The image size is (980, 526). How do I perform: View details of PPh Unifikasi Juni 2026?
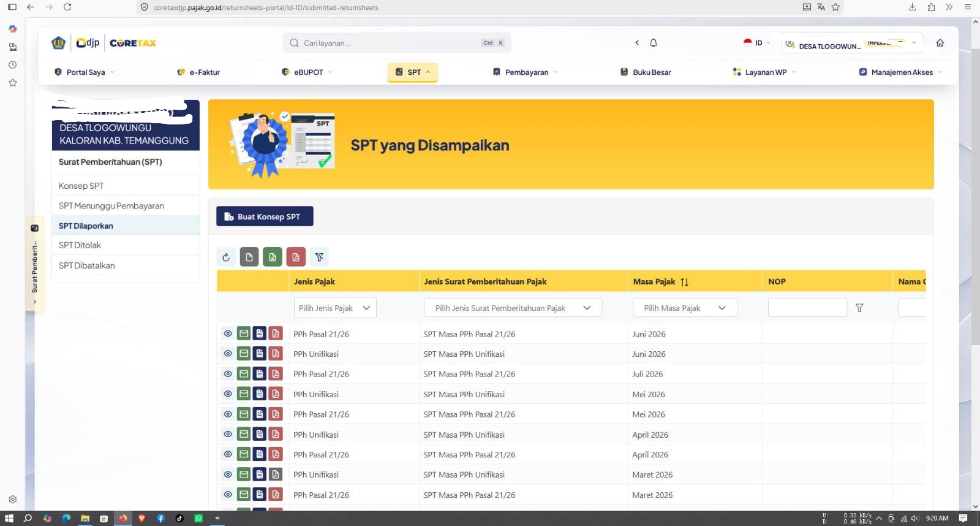click(228, 354)
